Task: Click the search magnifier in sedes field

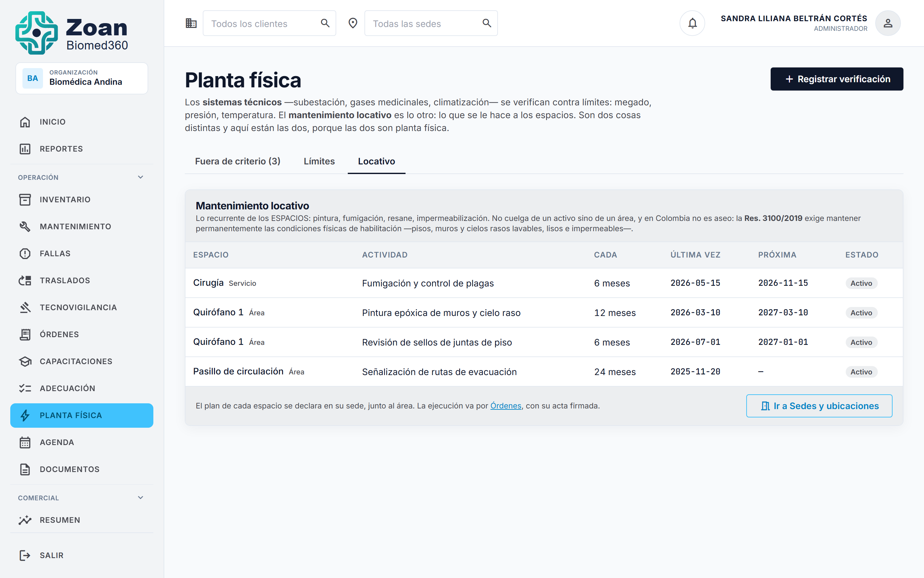Action: tap(486, 23)
